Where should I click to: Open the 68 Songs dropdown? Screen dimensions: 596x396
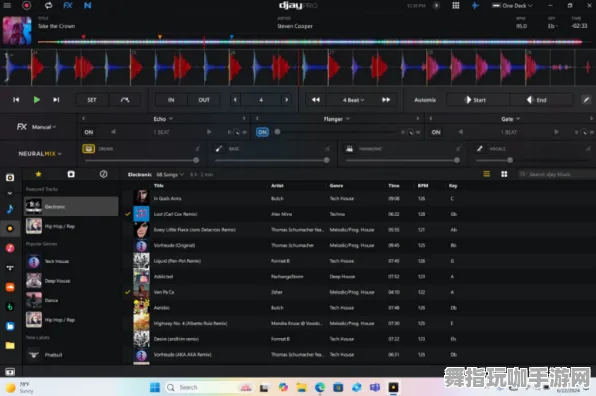tap(170, 174)
